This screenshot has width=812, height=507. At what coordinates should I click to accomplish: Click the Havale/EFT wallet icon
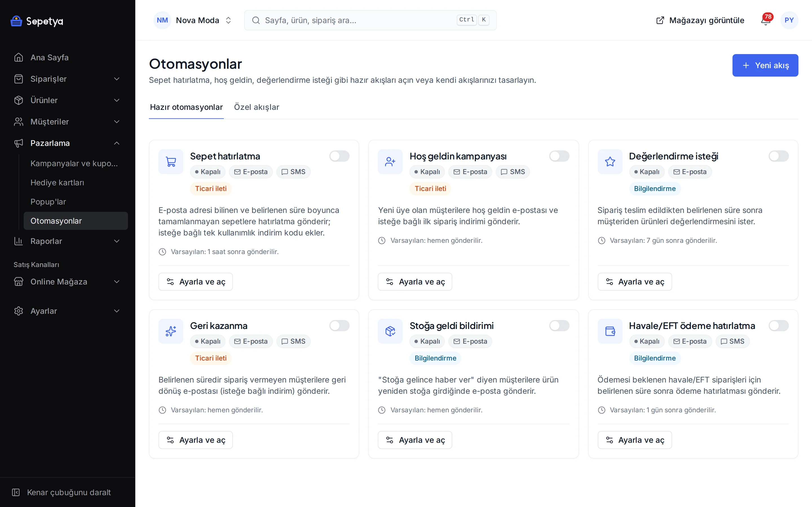tap(610, 331)
